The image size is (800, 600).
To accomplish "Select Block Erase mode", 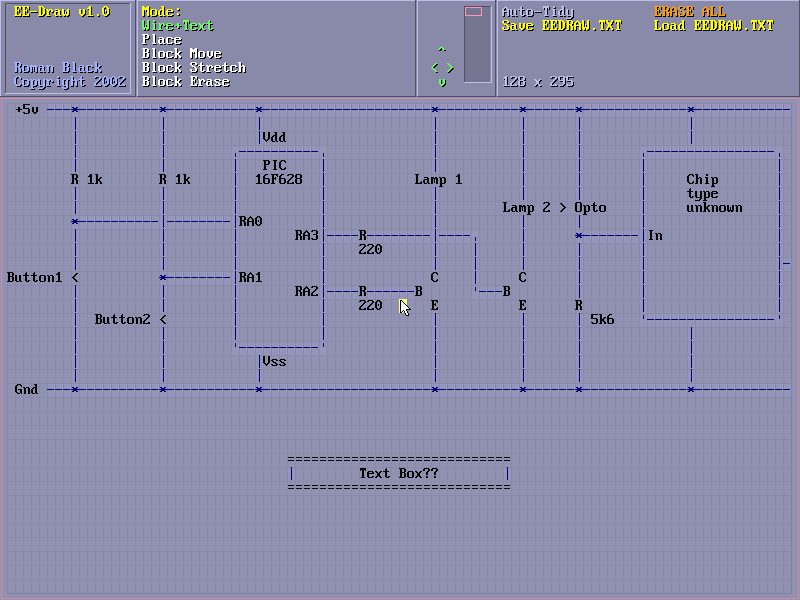I will click(x=186, y=82).
